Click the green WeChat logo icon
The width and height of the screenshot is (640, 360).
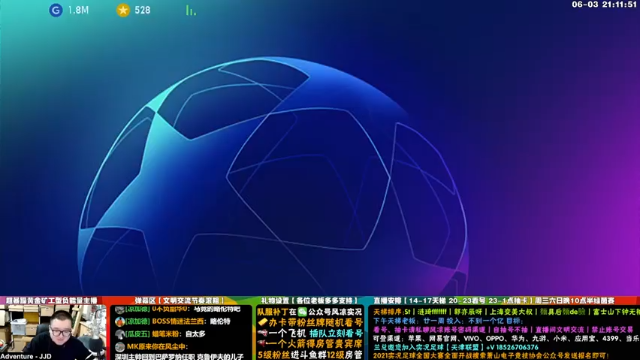click(x=302, y=312)
